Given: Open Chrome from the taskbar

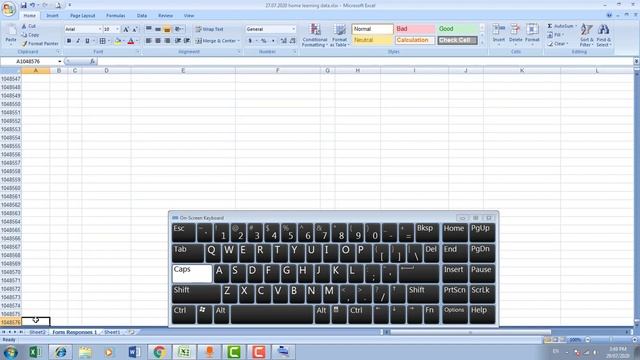Looking at the screenshot, I should [x=159, y=351].
